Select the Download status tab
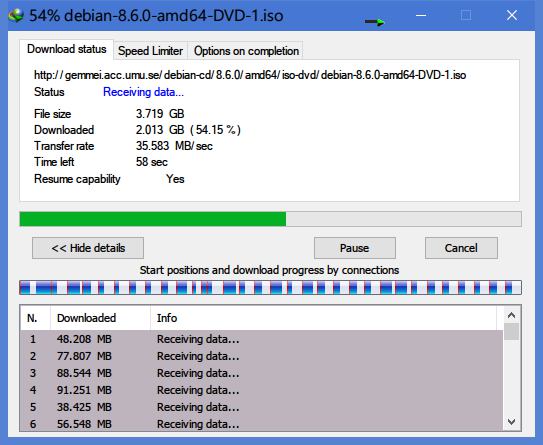 (66, 50)
